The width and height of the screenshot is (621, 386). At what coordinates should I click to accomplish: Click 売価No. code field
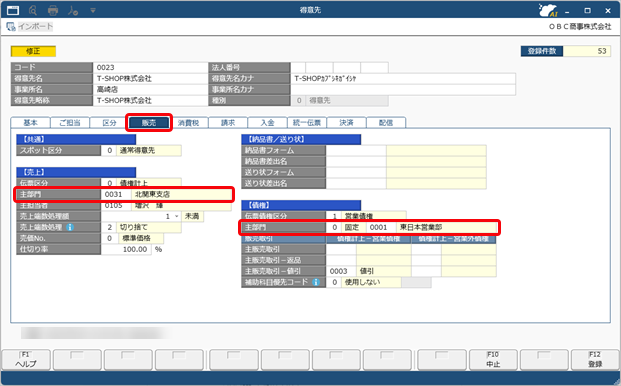(x=109, y=238)
